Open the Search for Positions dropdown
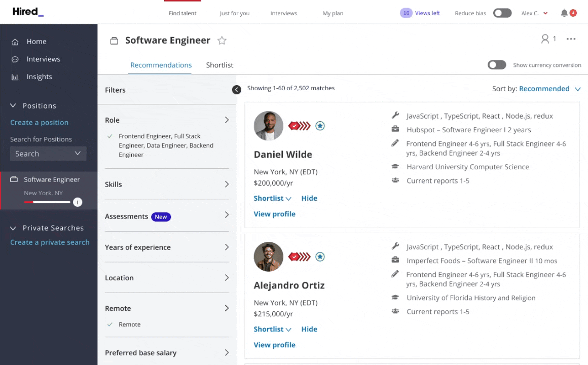 coord(48,154)
